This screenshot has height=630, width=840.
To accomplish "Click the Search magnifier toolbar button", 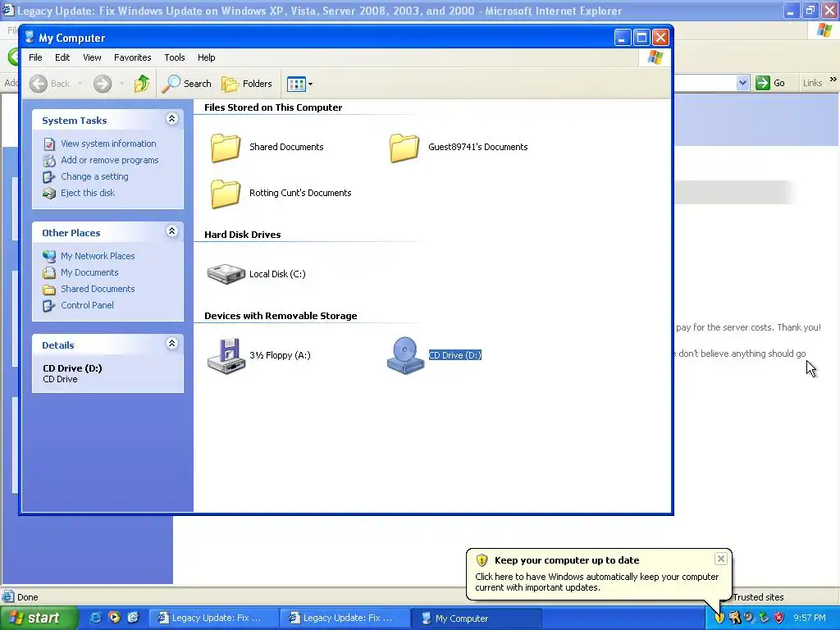I will 186,84.
